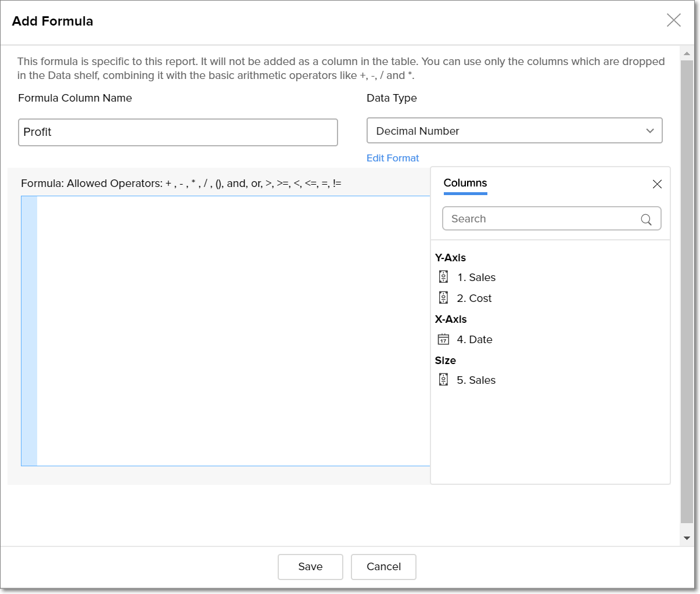Click the magnifier icon in Search box
Image resolution: width=700 pixels, height=594 pixels.
click(x=646, y=219)
